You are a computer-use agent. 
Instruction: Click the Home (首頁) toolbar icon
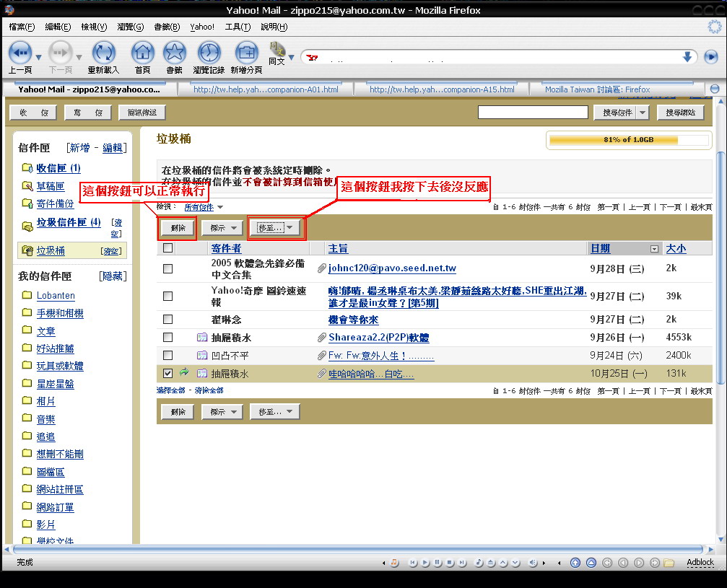142,53
